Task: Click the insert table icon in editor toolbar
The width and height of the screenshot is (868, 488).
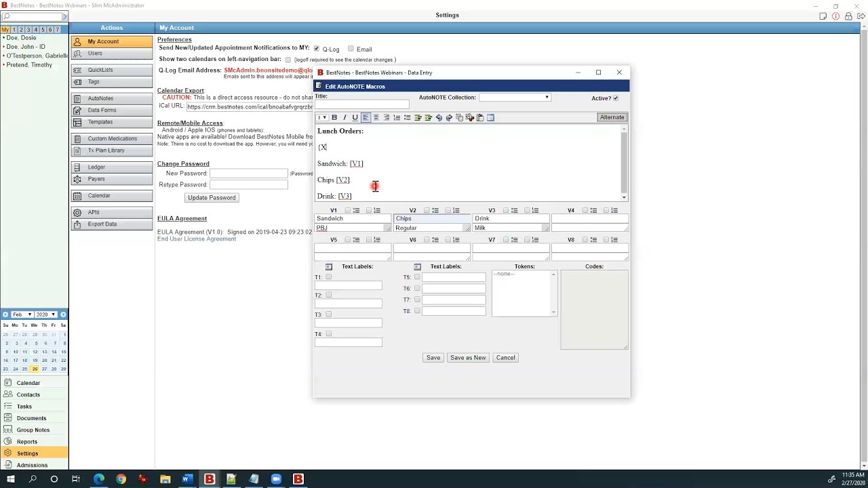Action: (x=490, y=117)
